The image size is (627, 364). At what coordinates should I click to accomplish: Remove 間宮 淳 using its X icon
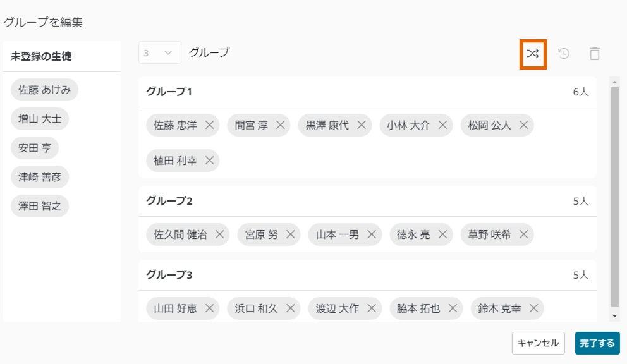tap(280, 125)
